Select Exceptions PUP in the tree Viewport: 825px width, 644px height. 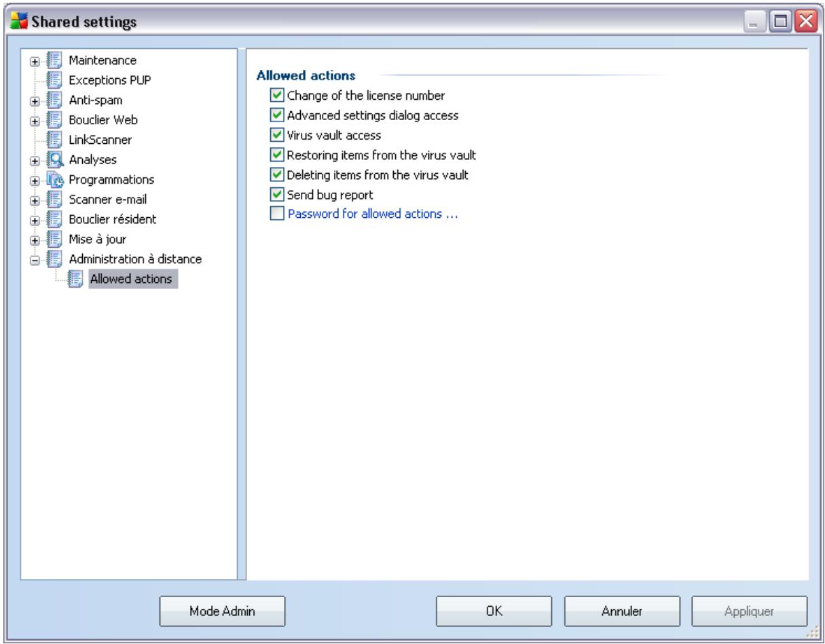pos(110,80)
